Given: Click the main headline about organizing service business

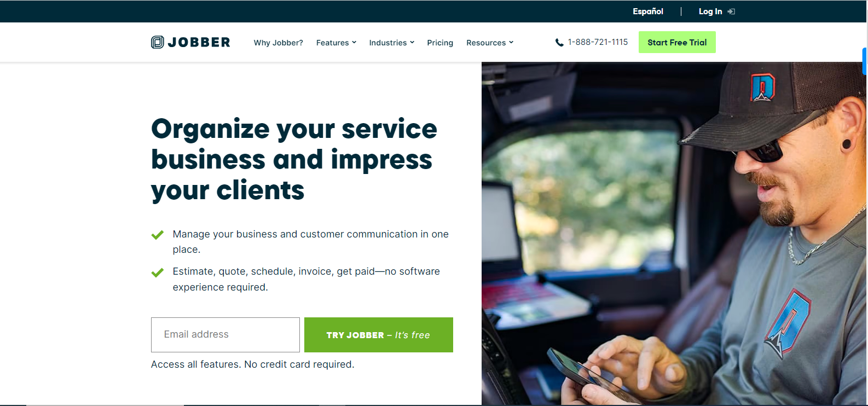Looking at the screenshot, I should (x=294, y=159).
